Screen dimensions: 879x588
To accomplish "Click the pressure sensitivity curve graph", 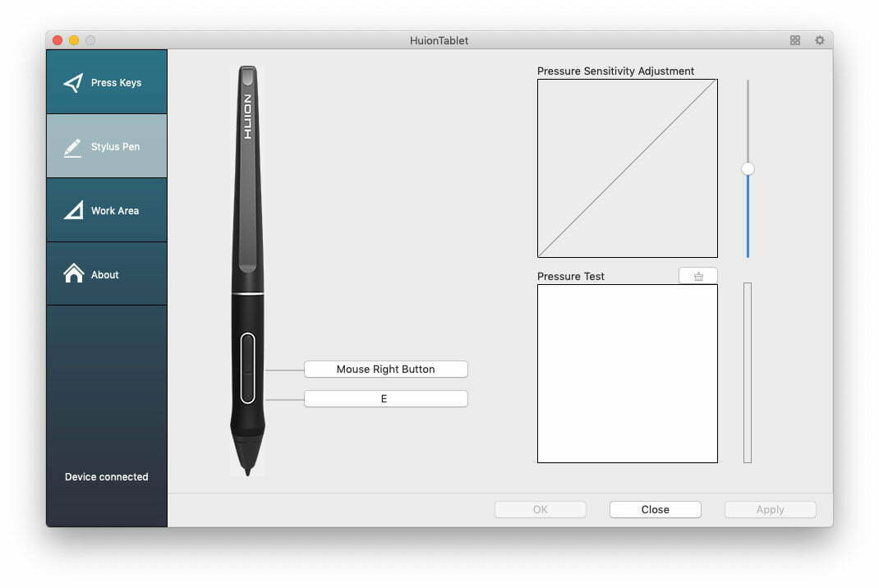I will (x=628, y=168).
